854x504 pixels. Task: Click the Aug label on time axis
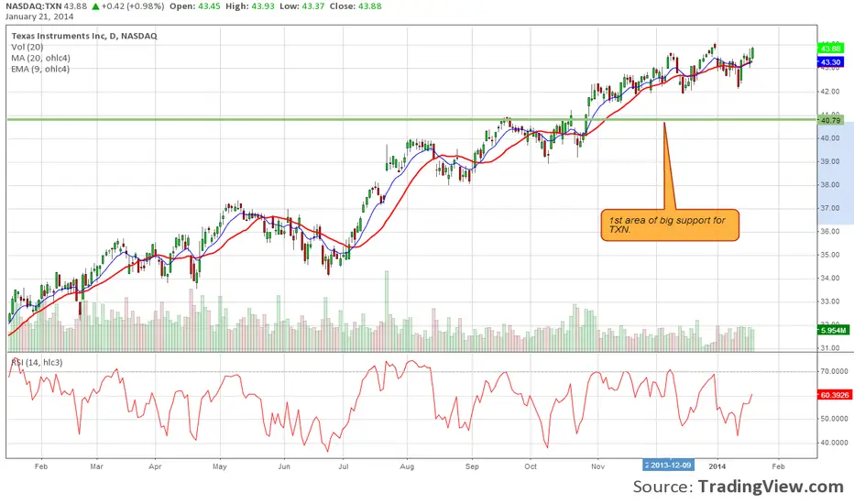tap(407, 466)
